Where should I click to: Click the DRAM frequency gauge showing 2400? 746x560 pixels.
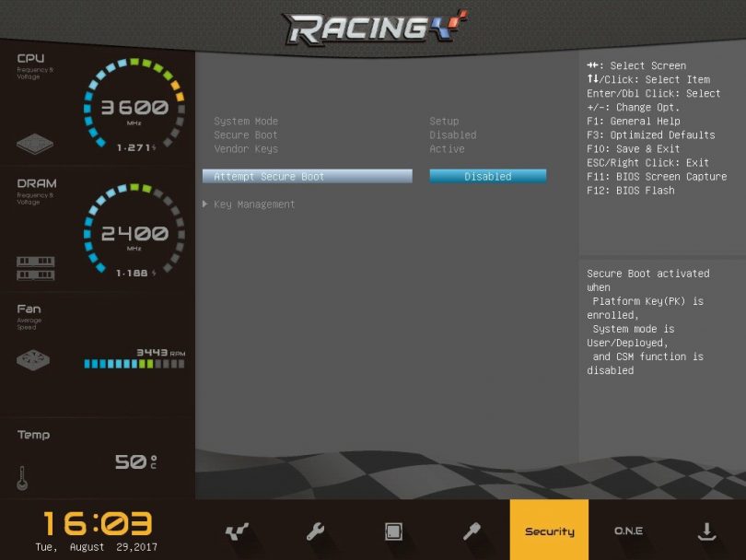[x=134, y=234]
